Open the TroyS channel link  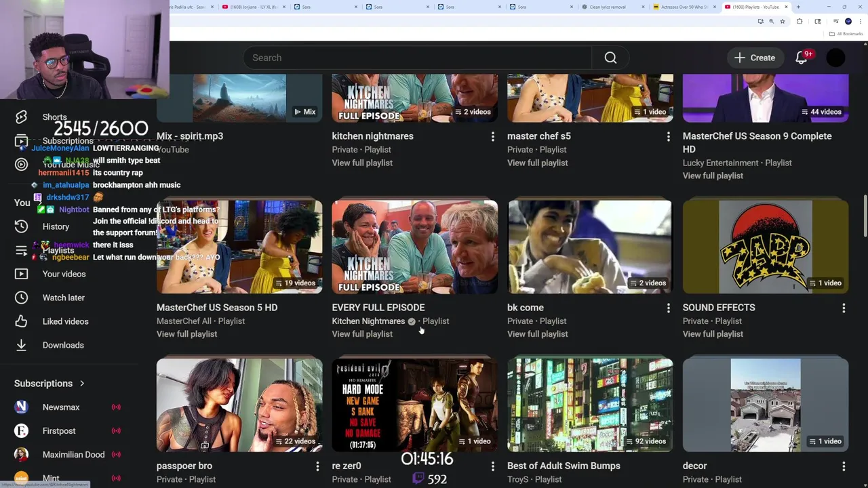click(520, 479)
